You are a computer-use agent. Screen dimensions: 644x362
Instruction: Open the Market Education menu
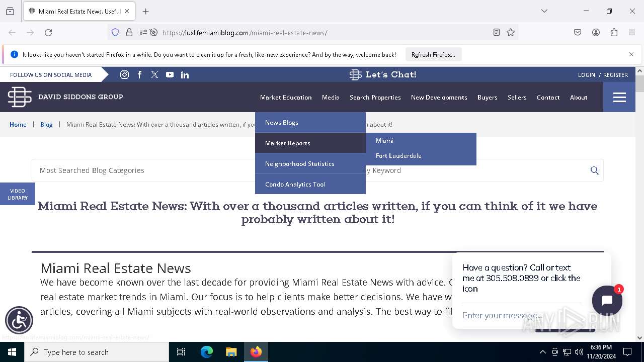click(x=286, y=98)
